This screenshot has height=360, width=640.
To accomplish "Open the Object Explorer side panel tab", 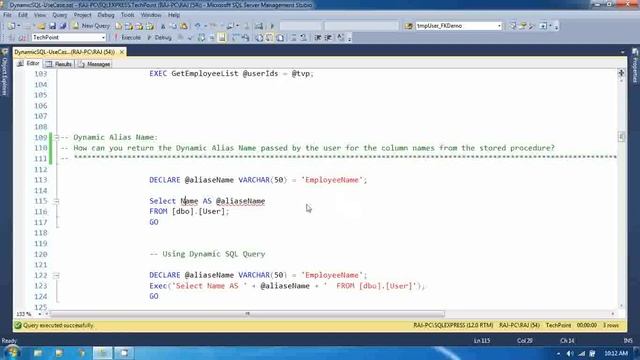I will point(5,73).
